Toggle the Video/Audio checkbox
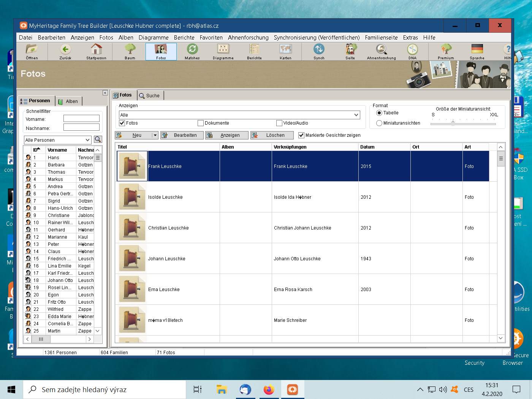Viewport: 532px width, 399px height. point(279,123)
